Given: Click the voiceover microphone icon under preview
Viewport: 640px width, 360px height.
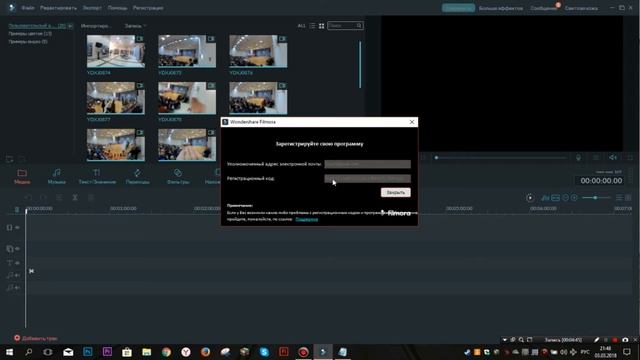Looking at the screenshot, I should [x=578, y=158].
